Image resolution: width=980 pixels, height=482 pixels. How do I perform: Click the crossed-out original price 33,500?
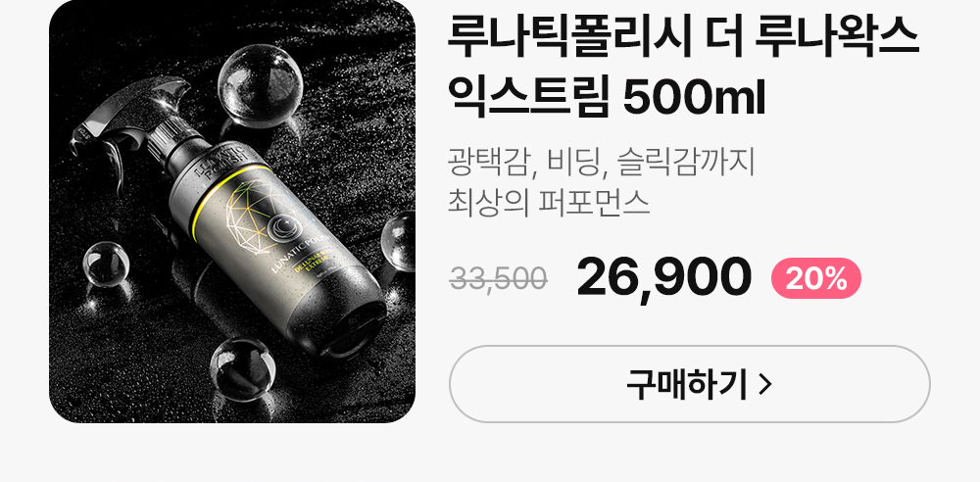coord(499,279)
